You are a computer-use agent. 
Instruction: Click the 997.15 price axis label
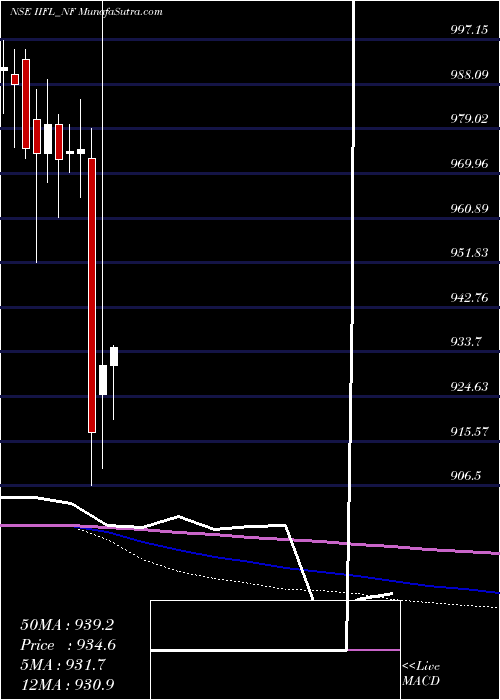click(x=469, y=29)
